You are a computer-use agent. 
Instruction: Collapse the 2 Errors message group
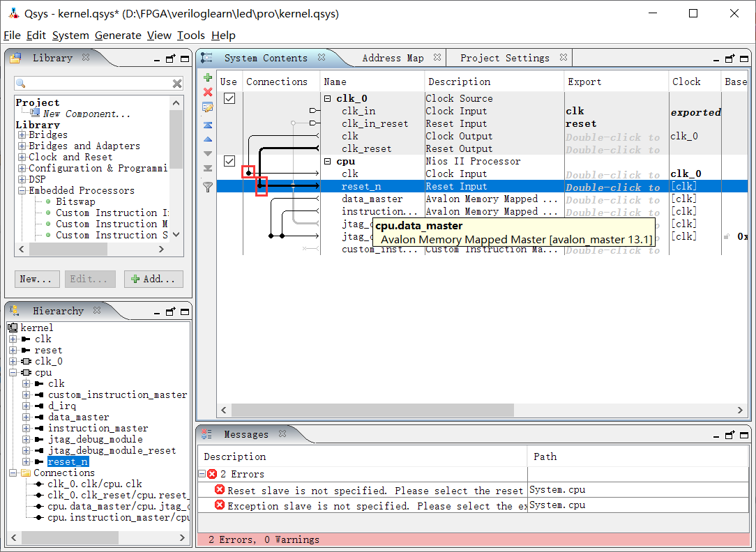[202, 474]
